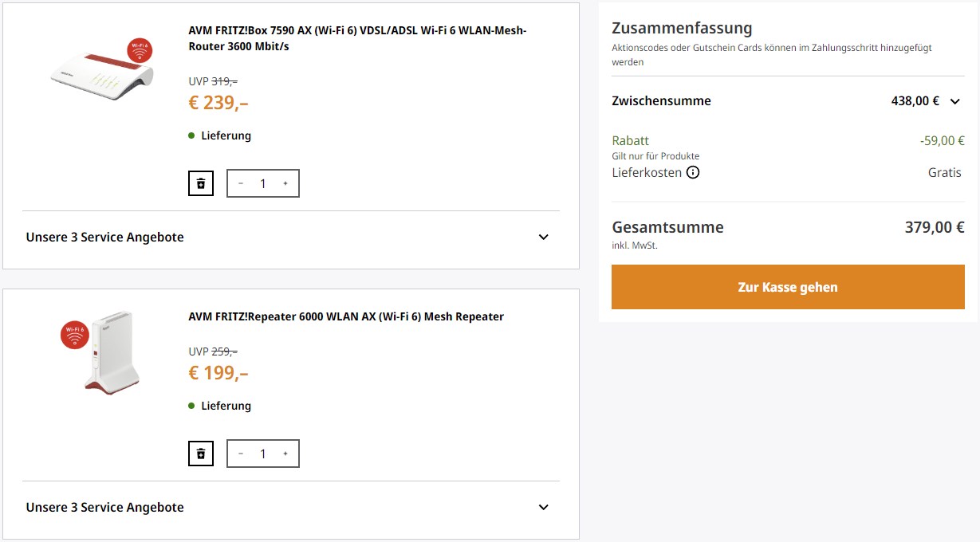Click the FRITZ!Repeater quantity number field
Viewport: 980px width, 542px height.
(263, 454)
